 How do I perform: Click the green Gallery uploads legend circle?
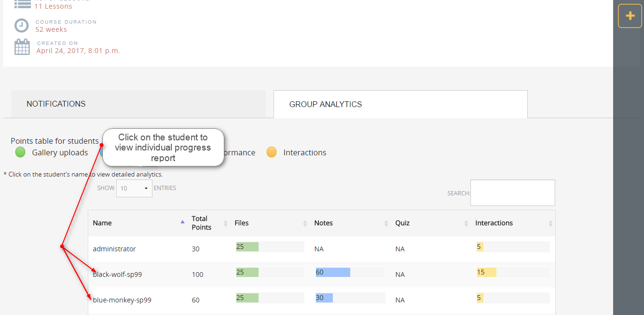[20, 152]
